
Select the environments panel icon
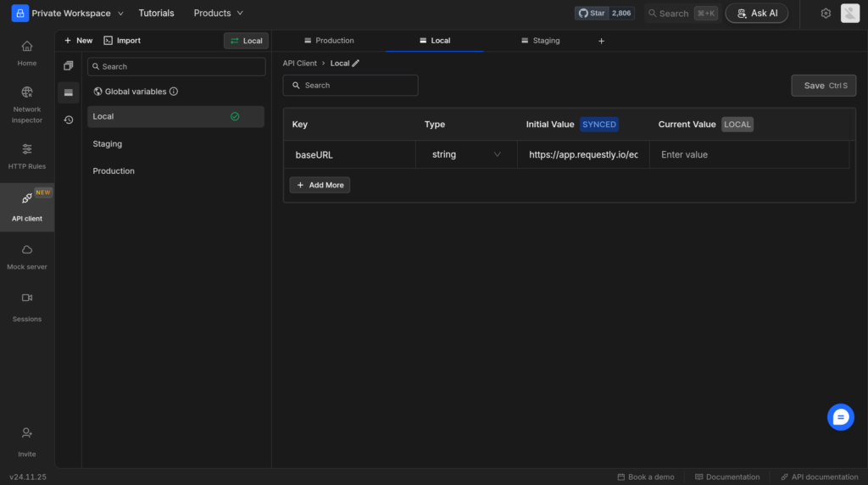[x=68, y=92]
